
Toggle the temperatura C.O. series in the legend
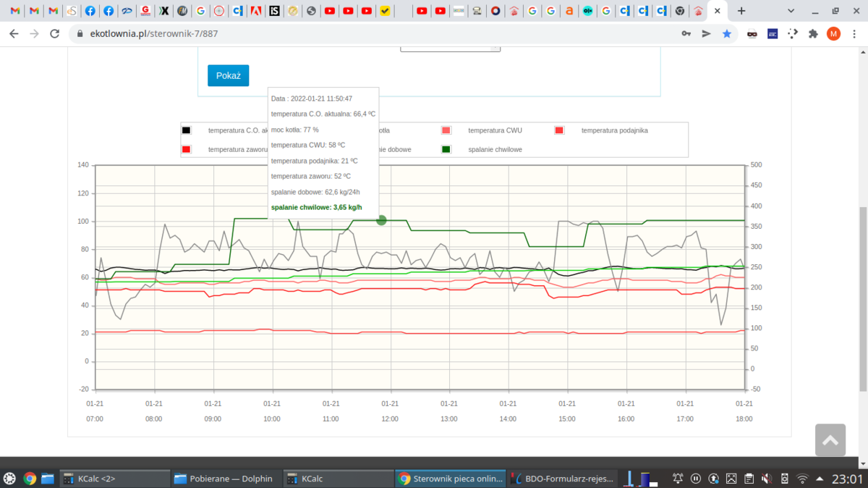[237, 130]
